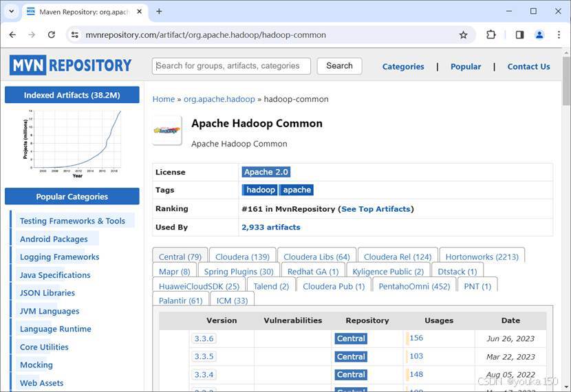
Task: Select the Dtstack (1) tab
Action: click(x=457, y=272)
